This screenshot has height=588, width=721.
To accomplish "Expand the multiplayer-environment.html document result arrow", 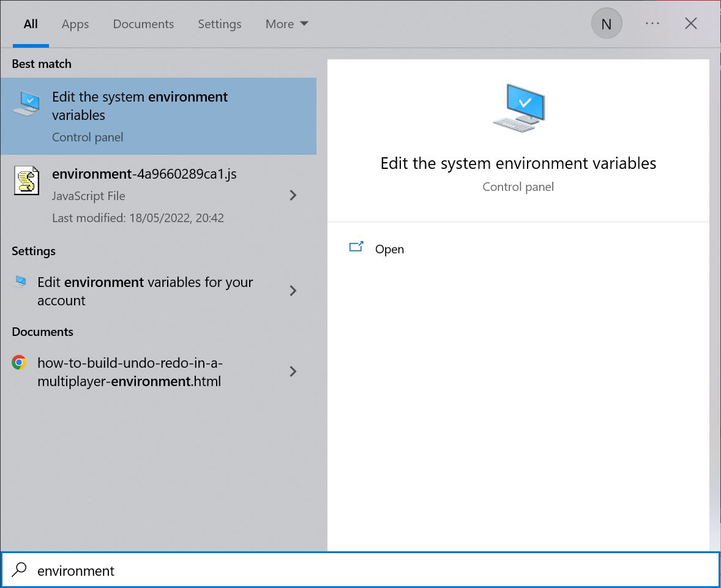I will 293,371.
